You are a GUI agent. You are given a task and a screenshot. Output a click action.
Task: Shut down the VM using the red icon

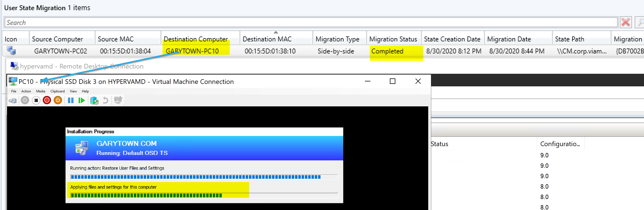pos(47,100)
